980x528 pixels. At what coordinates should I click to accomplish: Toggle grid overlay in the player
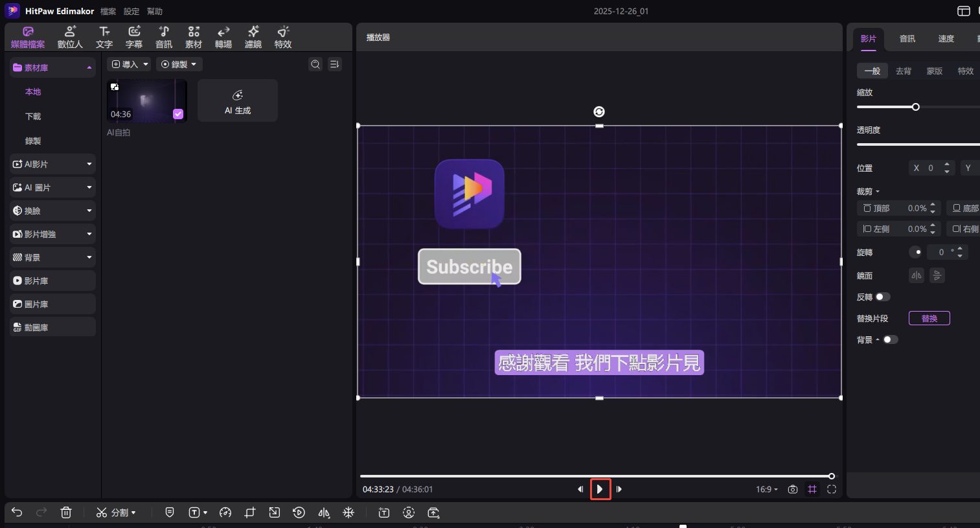coord(812,489)
